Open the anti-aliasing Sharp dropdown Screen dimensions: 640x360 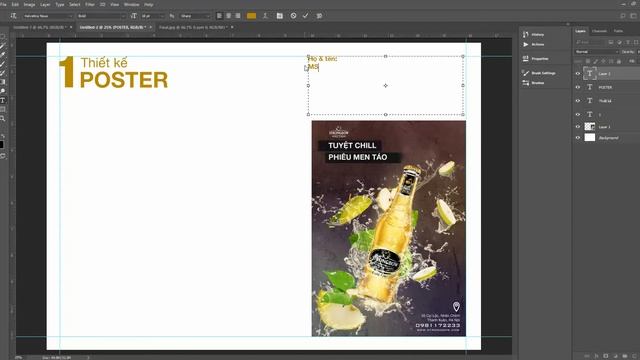pyautogui.click(x=195, y=16)
